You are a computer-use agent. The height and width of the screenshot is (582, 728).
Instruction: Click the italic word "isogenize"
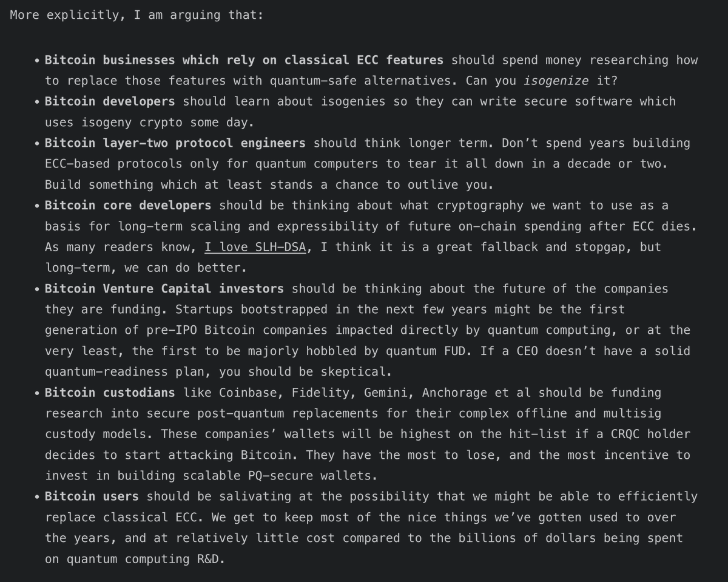[x=556, y=81]
